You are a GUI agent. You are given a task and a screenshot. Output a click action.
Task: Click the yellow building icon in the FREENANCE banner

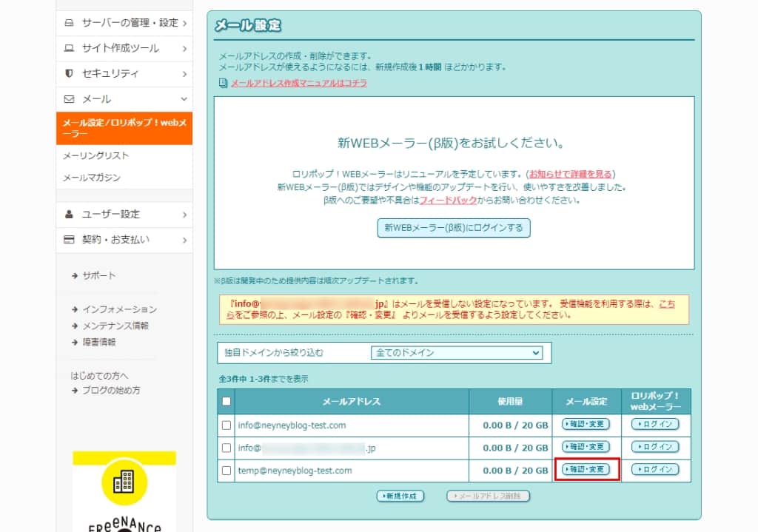(124, 482)
